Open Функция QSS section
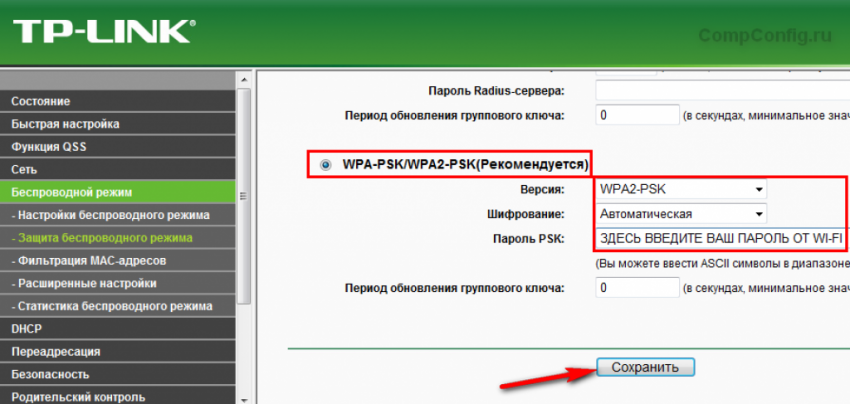850x404 pixels. pos(50,147)
